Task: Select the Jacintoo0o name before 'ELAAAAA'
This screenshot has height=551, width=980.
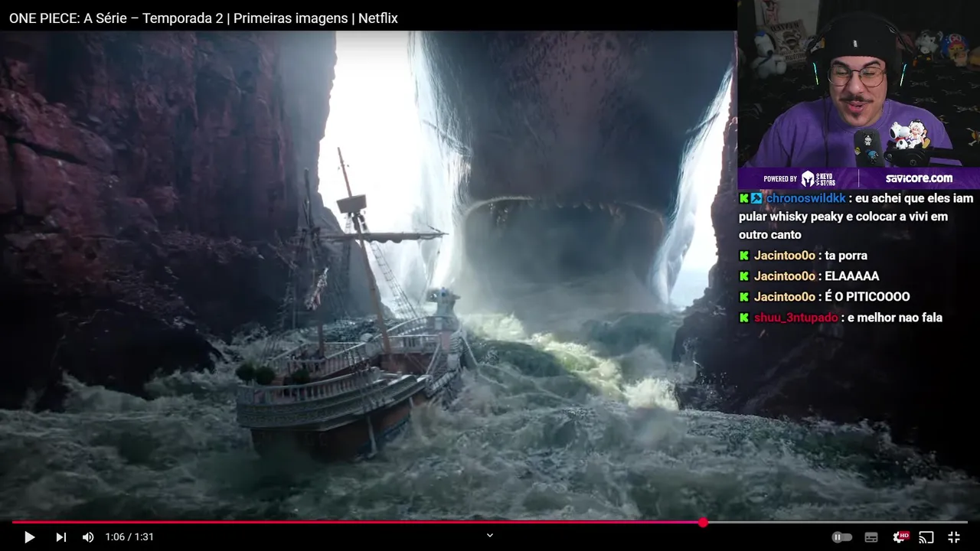Action: [785, 276]
